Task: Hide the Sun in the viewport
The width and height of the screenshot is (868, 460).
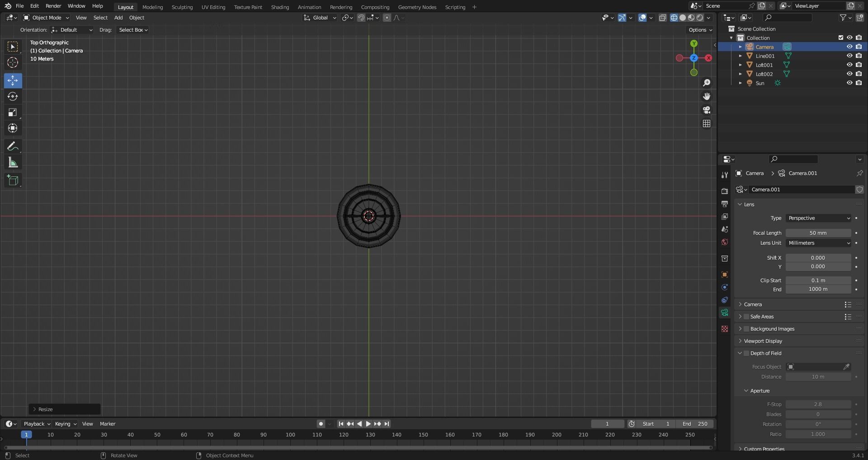Action: (x=849, y=83)
